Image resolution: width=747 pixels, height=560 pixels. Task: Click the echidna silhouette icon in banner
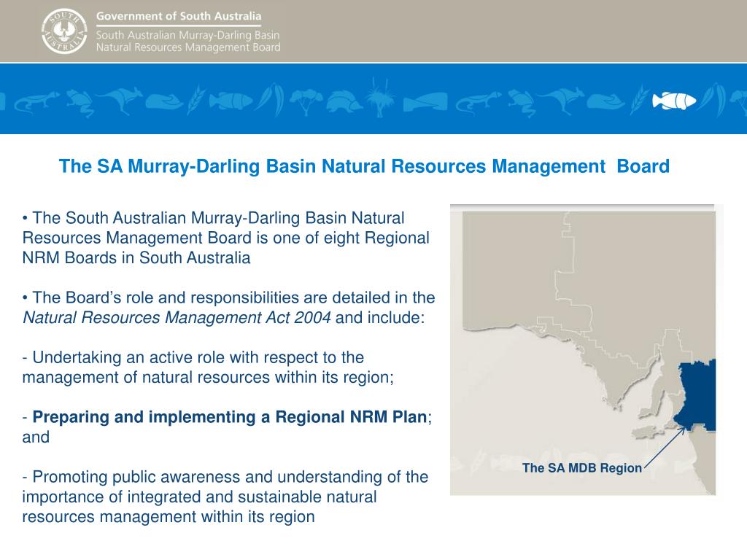click(x=344, y=101)
